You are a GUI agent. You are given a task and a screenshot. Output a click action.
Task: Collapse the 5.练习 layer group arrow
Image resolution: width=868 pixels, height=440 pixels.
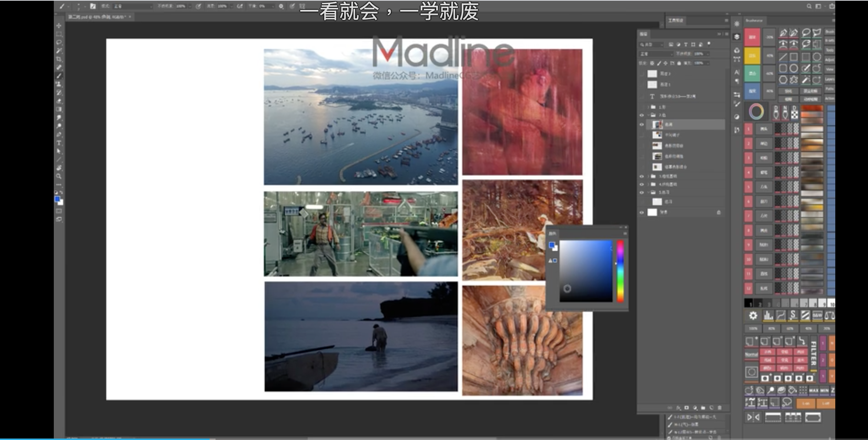[648, 193]
